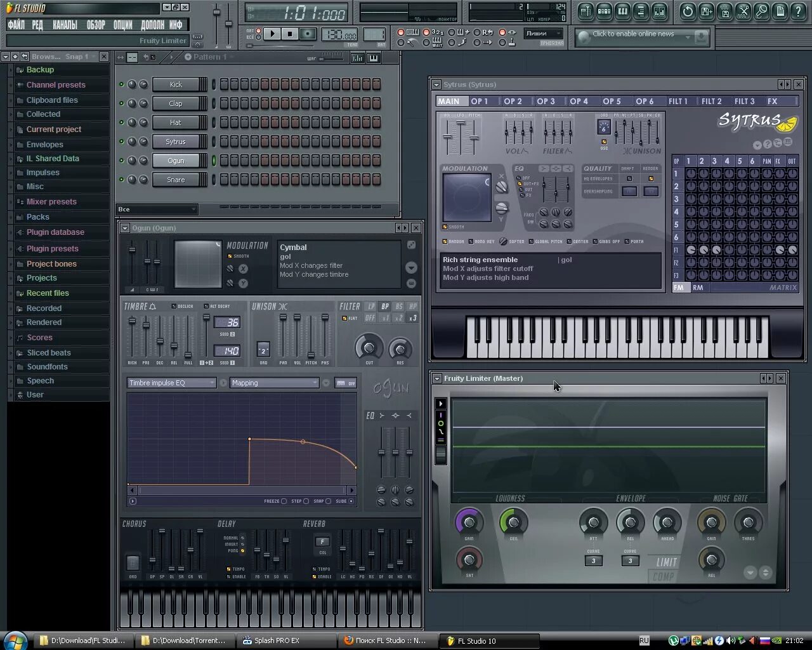Screen dimensions: 812x650
Task: Toggle the Flat filter checkbox in Ogun
Action: coord(344,318)
